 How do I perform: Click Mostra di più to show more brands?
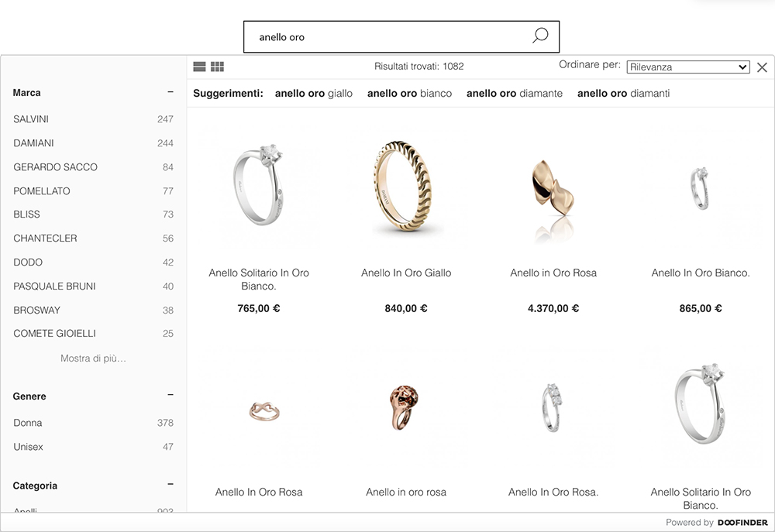[x=94, y=358]
